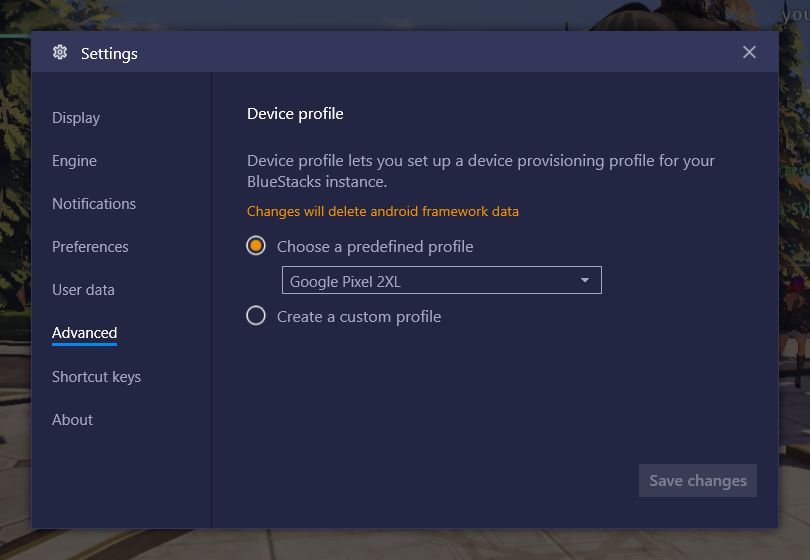Select the Choose a predefined profile radio button
This screenshot has width=810, height=560.
(256, 246)
